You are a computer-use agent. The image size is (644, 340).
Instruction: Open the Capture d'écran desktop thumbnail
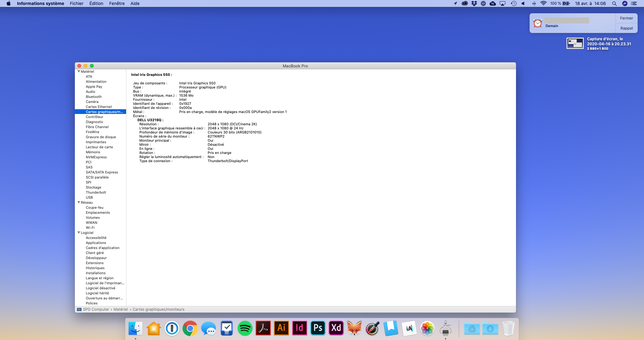(x=575, y=43)
